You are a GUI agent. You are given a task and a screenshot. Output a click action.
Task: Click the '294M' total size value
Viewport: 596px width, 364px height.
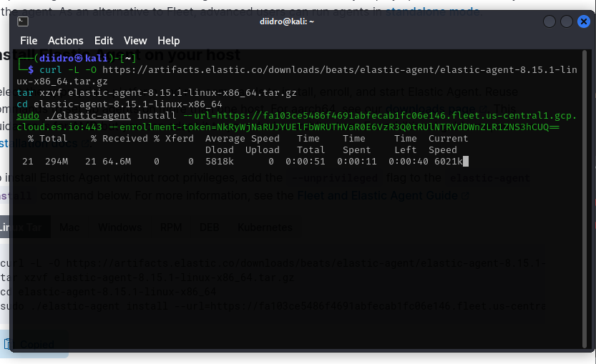coord(57,162)
